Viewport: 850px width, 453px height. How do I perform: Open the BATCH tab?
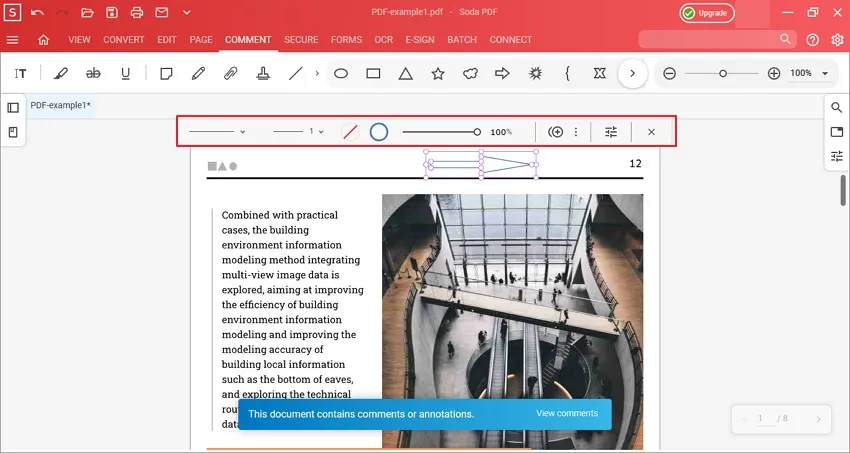(x=462, y=40)
